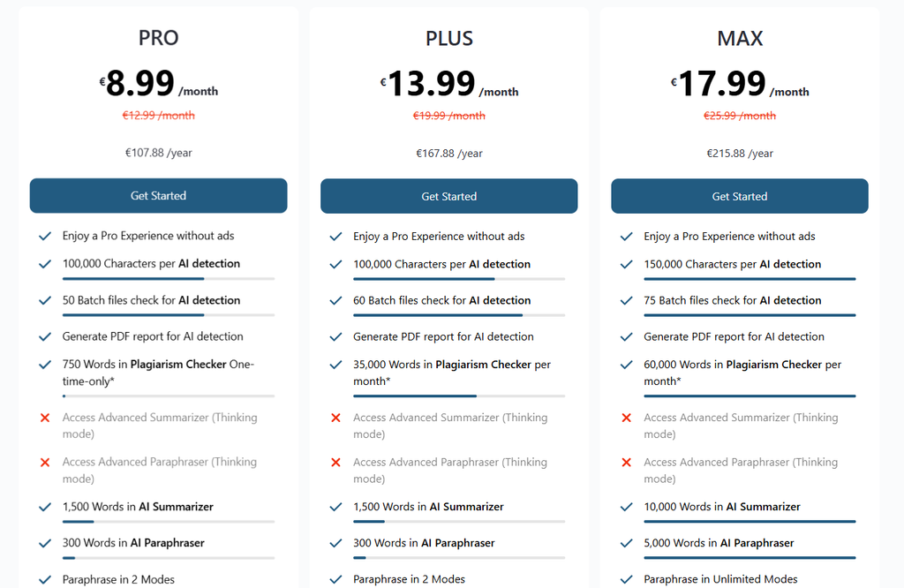Click the PRO plan title
Screen dimensions: 904x588
(x=159, y=38)
